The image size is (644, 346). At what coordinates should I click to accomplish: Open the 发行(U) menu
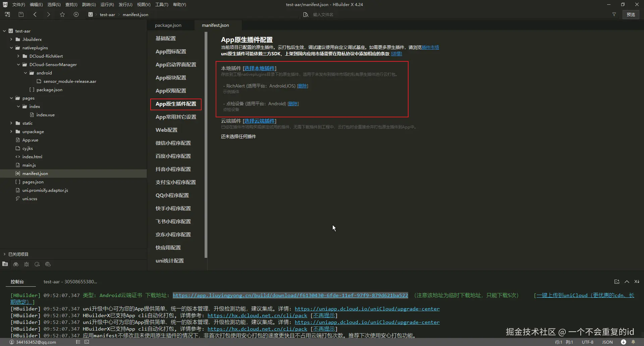click(x=125, y=4)
